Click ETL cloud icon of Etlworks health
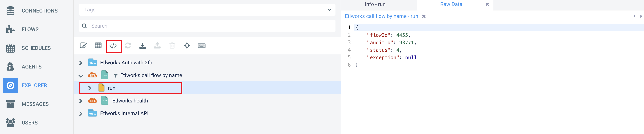The width and height of the screenshot is (644, 134). point(92,100)
